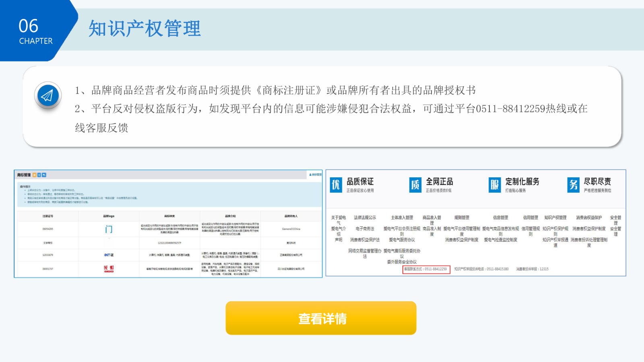
Task: Click the blue paper plane circle icon
Action: tap(47, 96)
